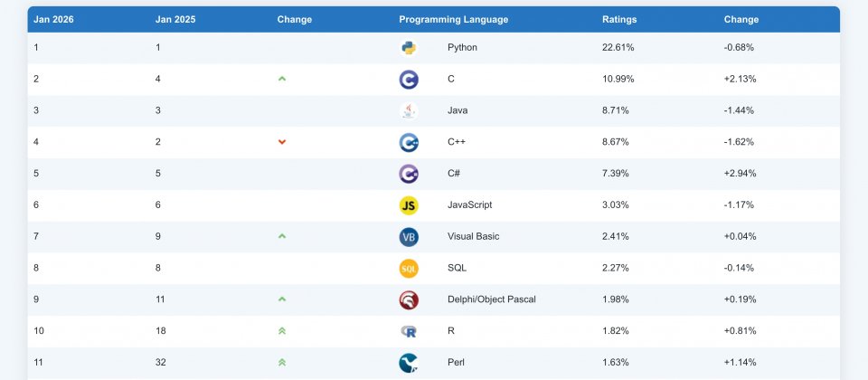The height and width of the screenshot is (380, 868).
Task: Click the green up arrow in C row
Action: 282,80
